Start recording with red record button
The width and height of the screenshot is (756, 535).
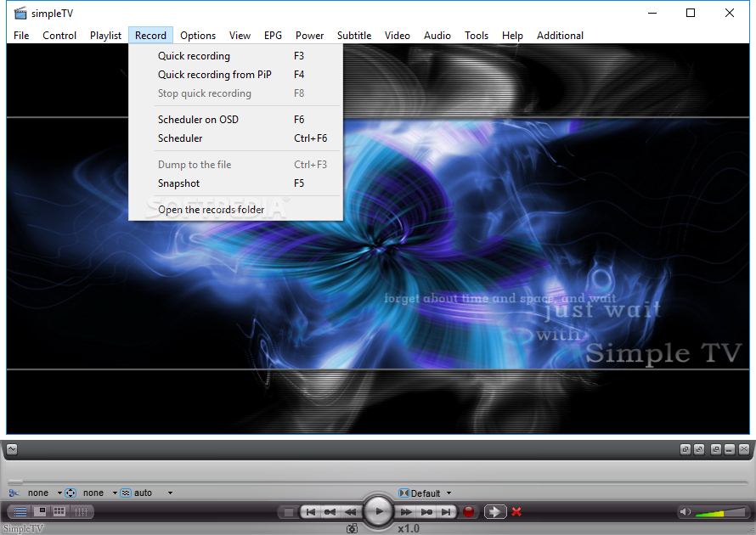[x=469, y=512]
